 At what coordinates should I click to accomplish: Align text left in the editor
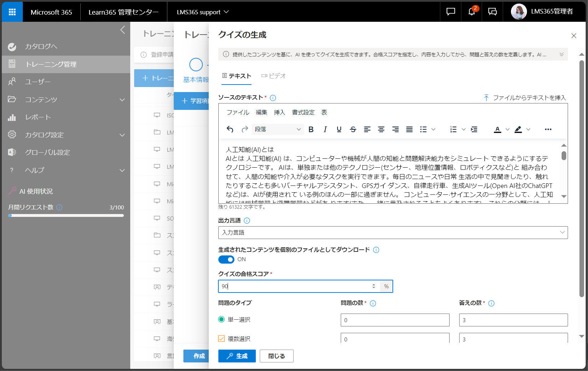pyautogui.click(x=367, y=129)
